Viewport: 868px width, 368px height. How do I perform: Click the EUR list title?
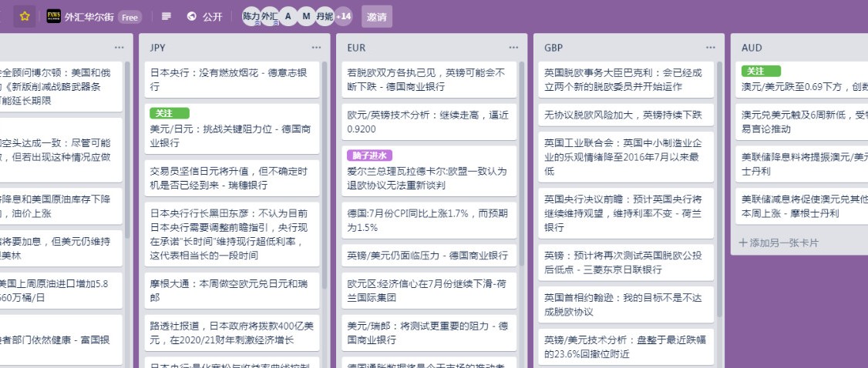tap(356, 48)
